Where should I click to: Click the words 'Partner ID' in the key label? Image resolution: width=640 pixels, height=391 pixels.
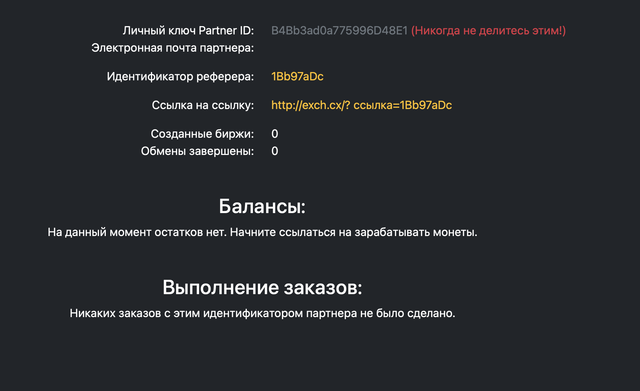[226, 31]
